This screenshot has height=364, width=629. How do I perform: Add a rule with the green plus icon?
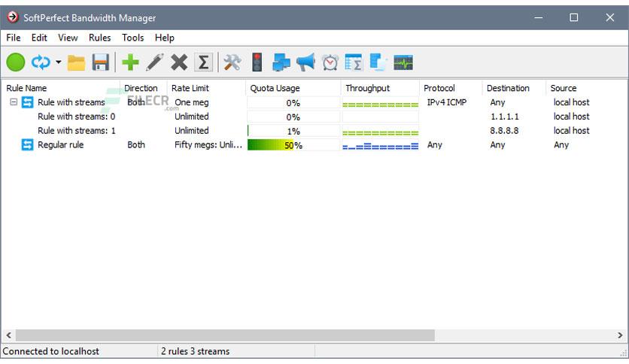click(x=130, y=62)
